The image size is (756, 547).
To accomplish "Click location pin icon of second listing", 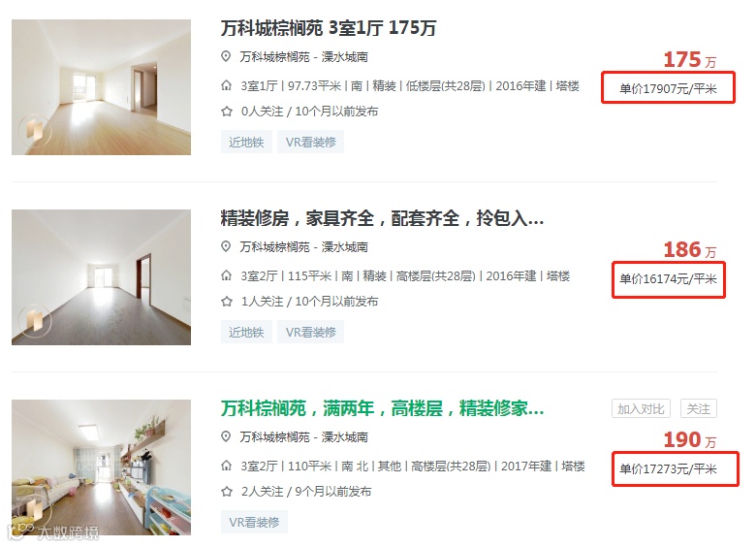I will pos(226,247).
